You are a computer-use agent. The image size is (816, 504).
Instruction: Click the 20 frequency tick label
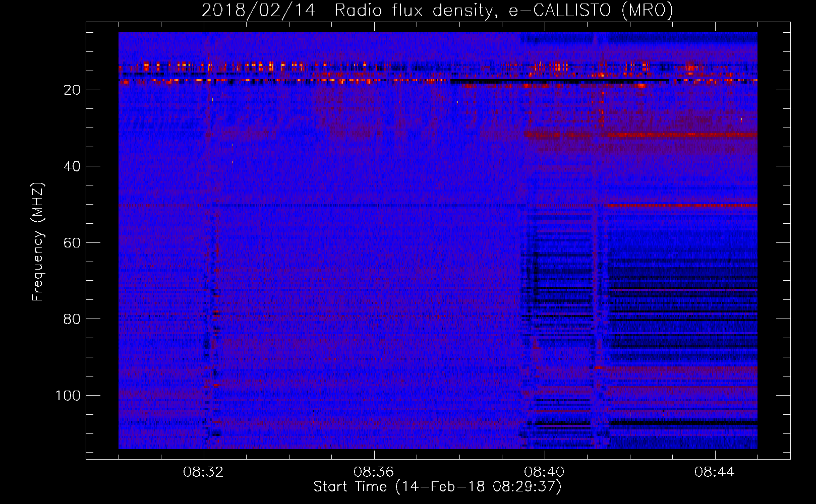(73, 90)
